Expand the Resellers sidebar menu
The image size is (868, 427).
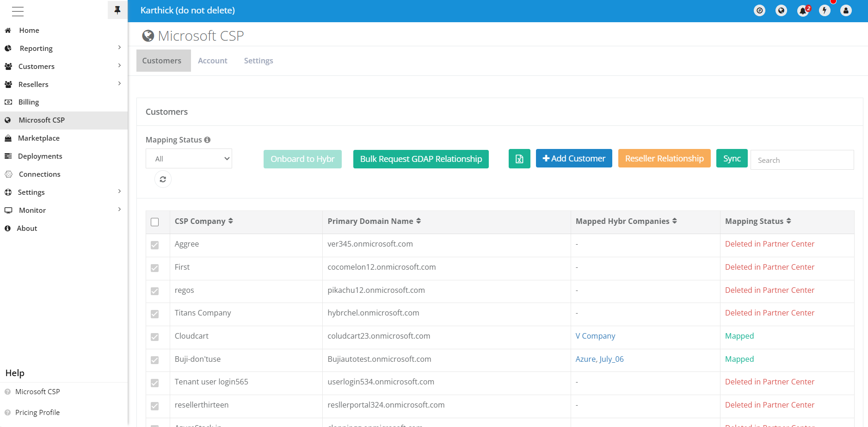[64, 84]
